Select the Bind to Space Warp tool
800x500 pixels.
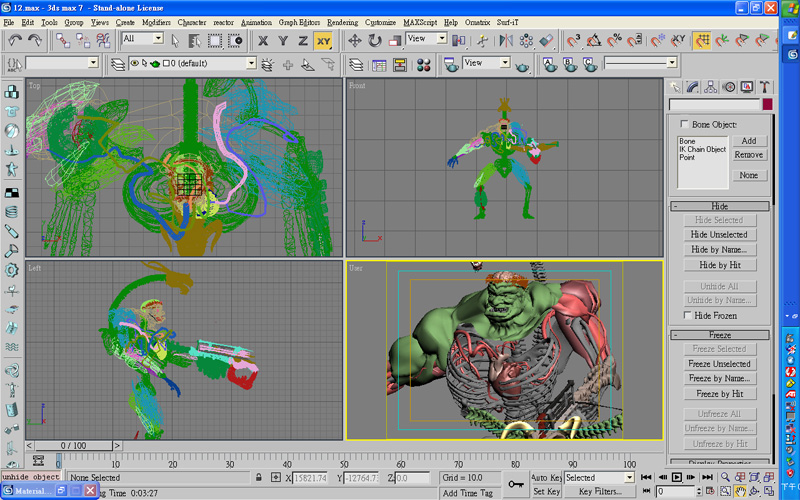coord(103,40)
